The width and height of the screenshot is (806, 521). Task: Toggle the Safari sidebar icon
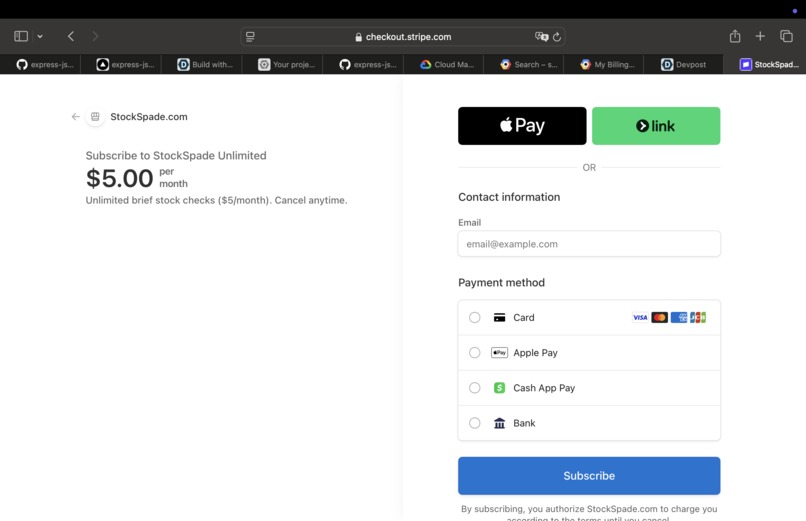pyautogui.click(x=21, y=36)
